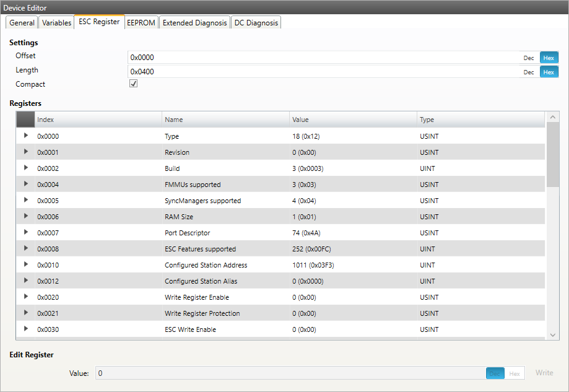Open the Extended Diagnosis tab
Screen dimensions: 569x392
pos(194,22)
